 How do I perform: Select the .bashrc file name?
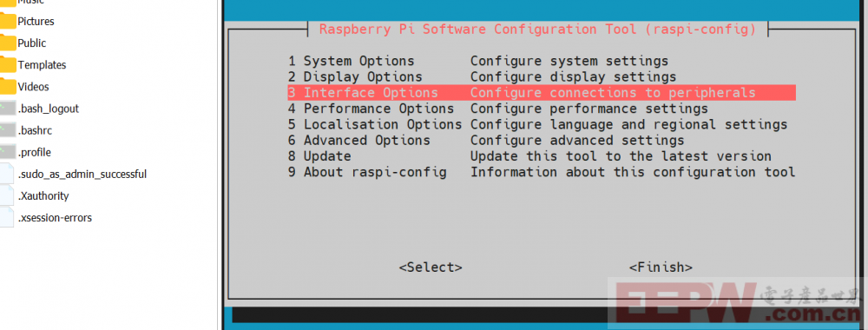[x=35, y=130]
